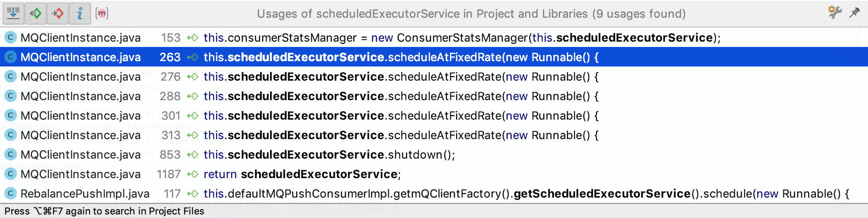This screenshot has width=868, height=218.
Task: Click the blue info icon in toolbar
Action: tap(80, 13)
